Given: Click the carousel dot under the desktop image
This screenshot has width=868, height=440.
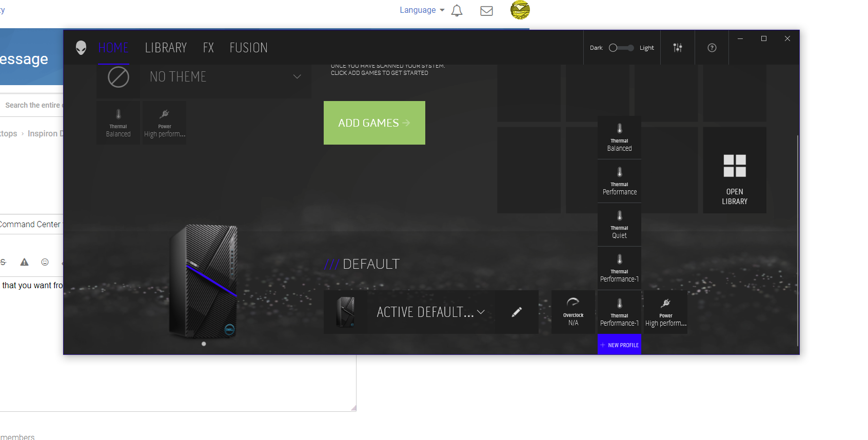Looking at the screenshot, I should pyautogui.click(x=204, y=344).
